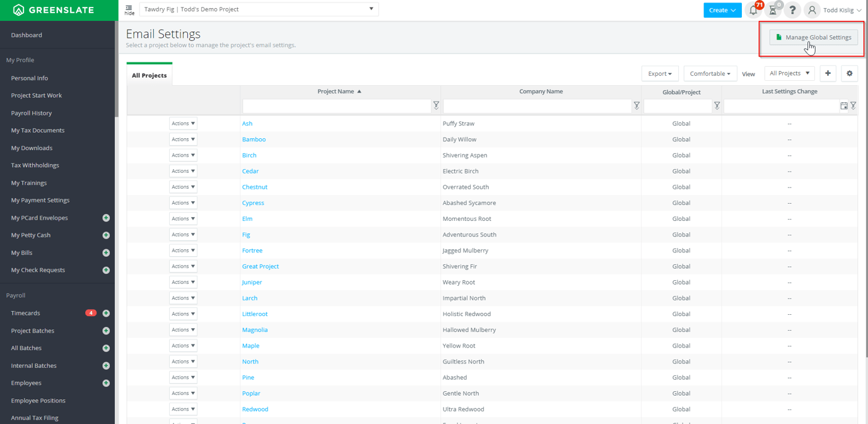
Task: Click the plus icon beside Timecards
Action: point(106,313)
